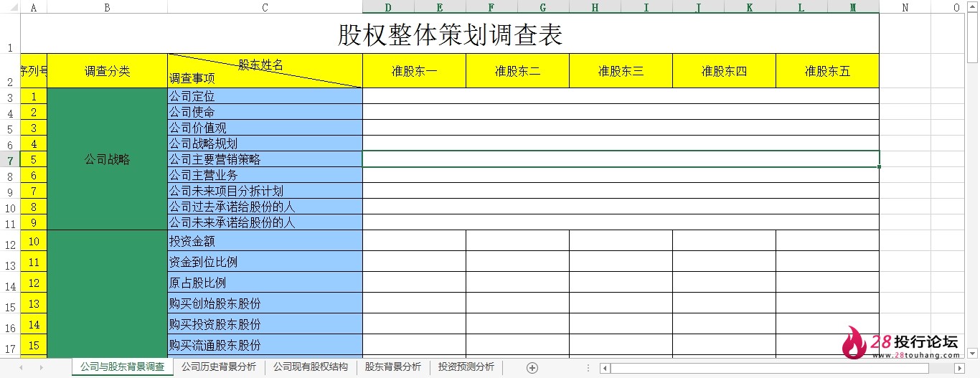The image size is (980, 378).
Task: Click the tab bar splitter dots handle
Action: click(589, 368)
